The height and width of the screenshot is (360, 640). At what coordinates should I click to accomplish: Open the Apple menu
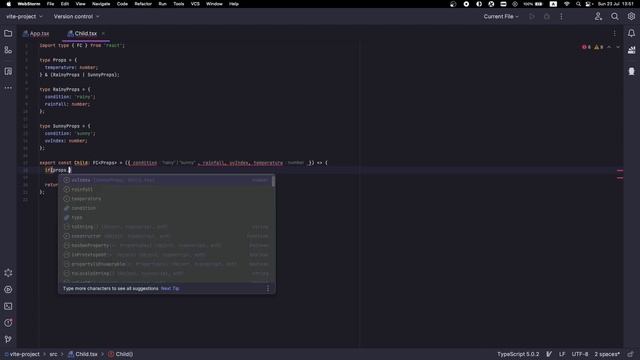click(9, 4)
